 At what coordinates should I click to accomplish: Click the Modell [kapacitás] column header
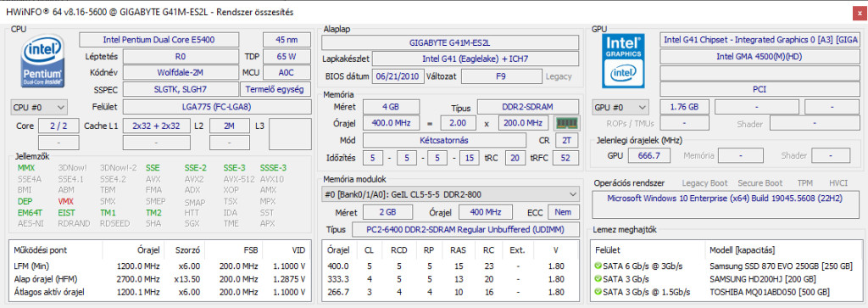click(x=742, y=249)
